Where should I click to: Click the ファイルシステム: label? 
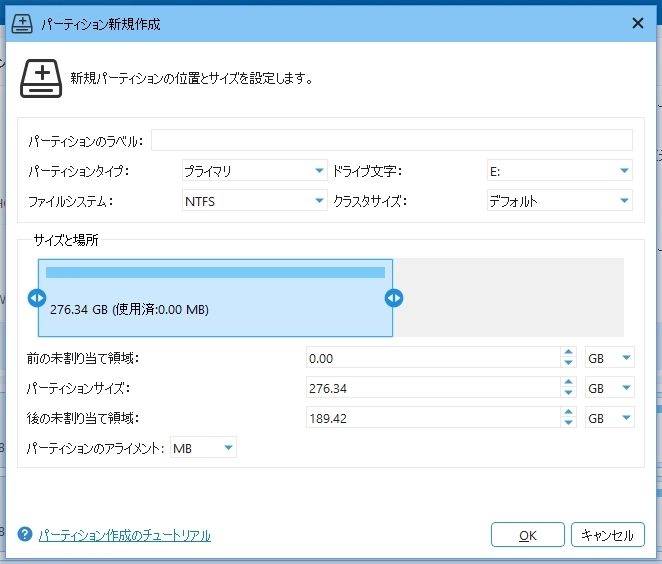[71, 201]
